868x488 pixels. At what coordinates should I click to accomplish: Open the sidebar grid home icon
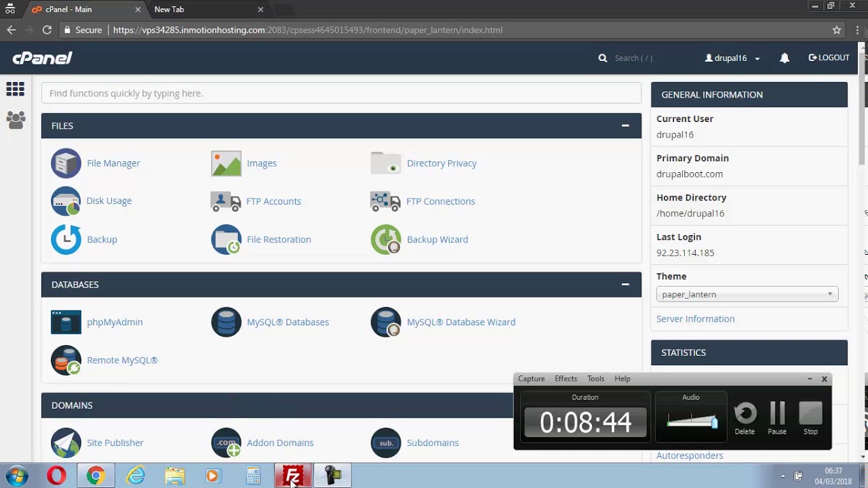click(15, 89)
